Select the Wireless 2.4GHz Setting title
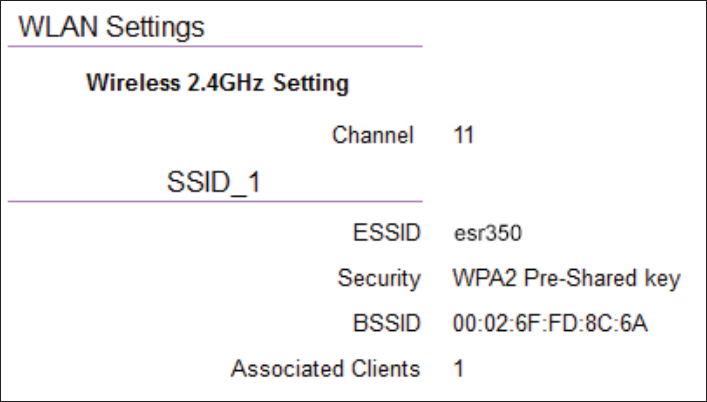The width and height of the screenshot is (707, 402). click(217, 83)
